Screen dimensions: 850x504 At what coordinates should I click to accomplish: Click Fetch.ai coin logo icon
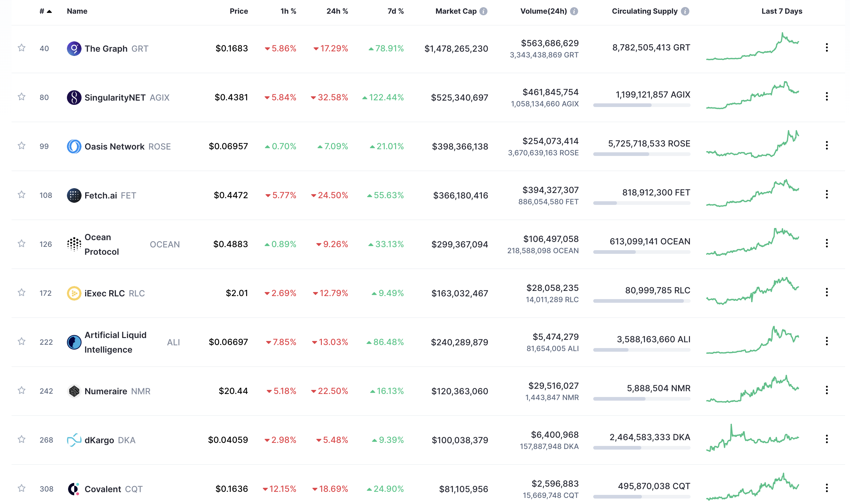tap(74, 195)
